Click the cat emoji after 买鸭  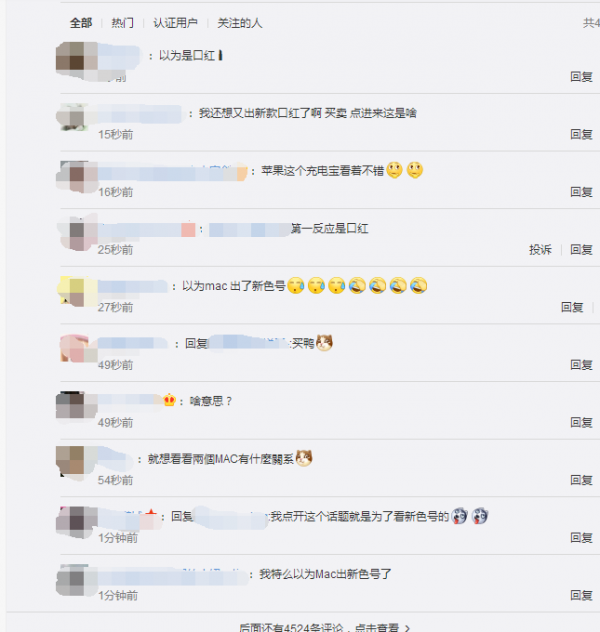(324, 343)
